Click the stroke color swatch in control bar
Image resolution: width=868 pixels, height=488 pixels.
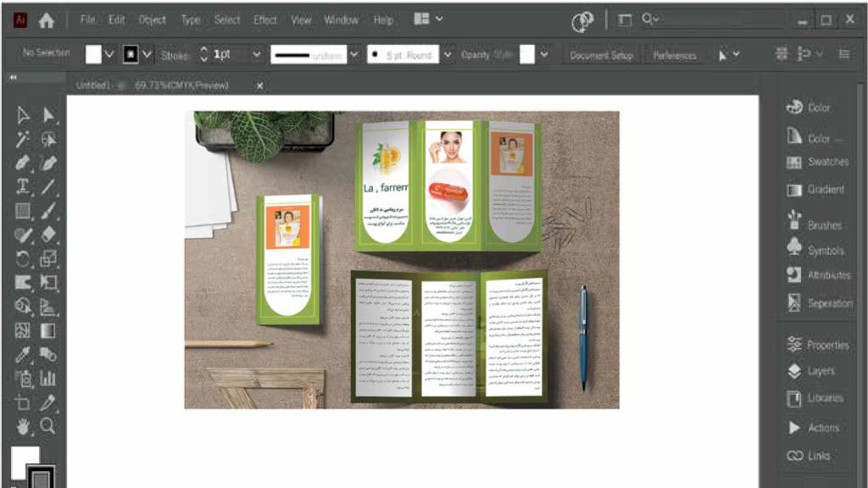click(x=131, y=54)
